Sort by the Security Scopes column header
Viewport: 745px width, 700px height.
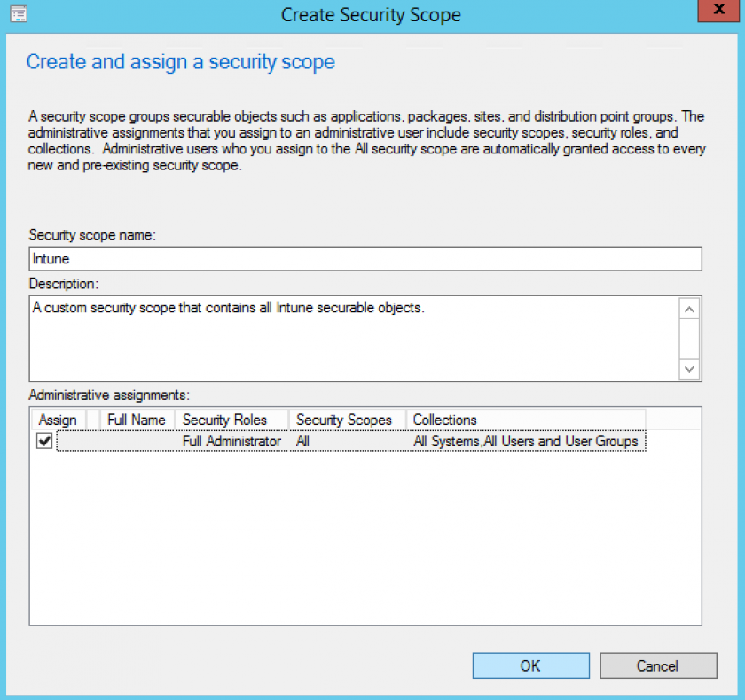(x=344, y=419)
